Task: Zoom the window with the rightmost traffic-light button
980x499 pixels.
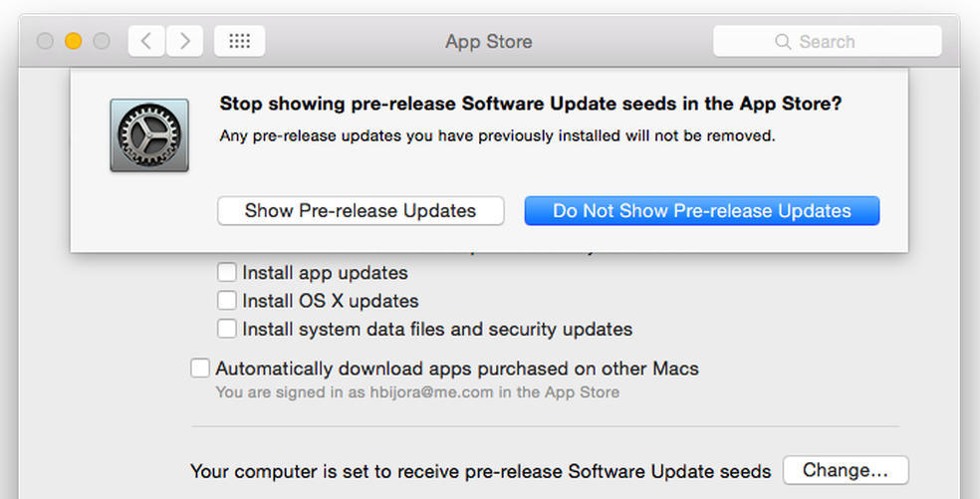Action: pyautogui.click(x=101, y=41)
